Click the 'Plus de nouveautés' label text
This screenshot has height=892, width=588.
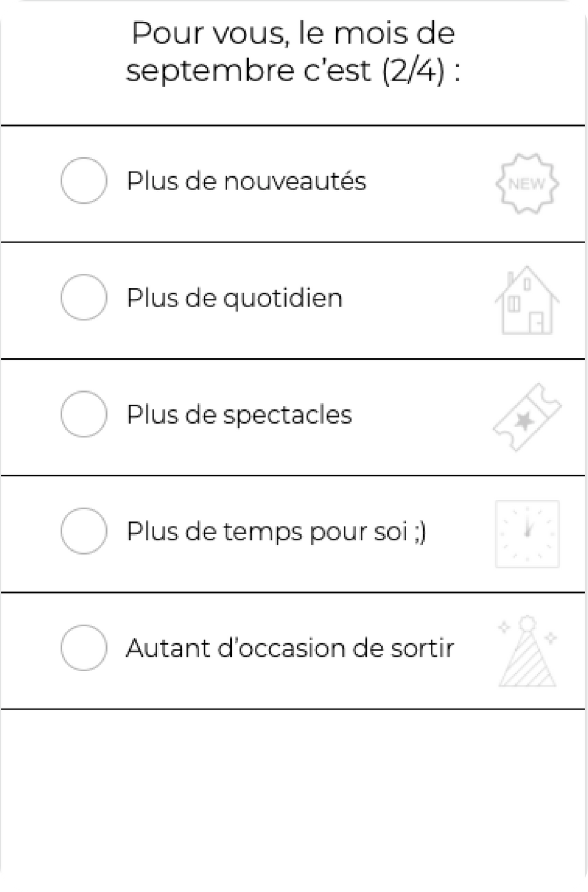[x=246, y=181]
